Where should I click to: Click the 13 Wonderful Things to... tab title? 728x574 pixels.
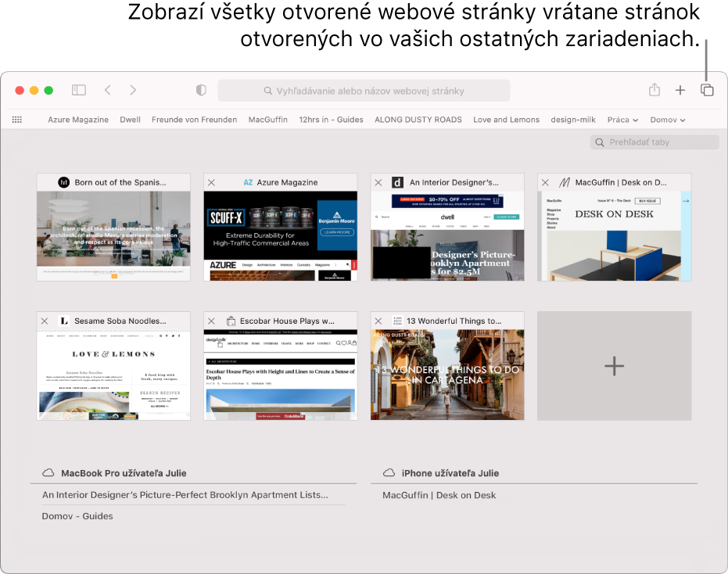tap(454, 321)
